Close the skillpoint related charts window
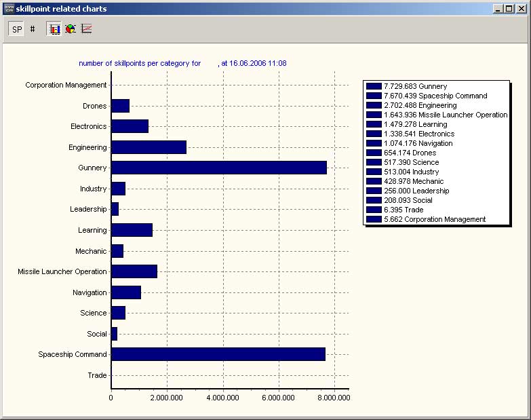 (522, 9)
